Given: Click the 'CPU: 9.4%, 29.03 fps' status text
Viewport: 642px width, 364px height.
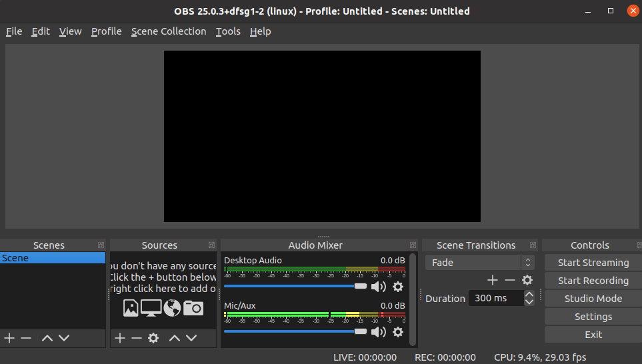Looking at the screenshot, I should click(x=540, y=357).
